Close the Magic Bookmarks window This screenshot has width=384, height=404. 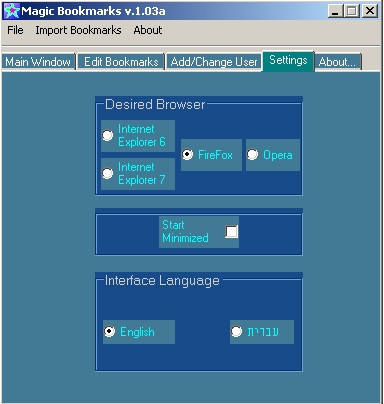point(370,11)
